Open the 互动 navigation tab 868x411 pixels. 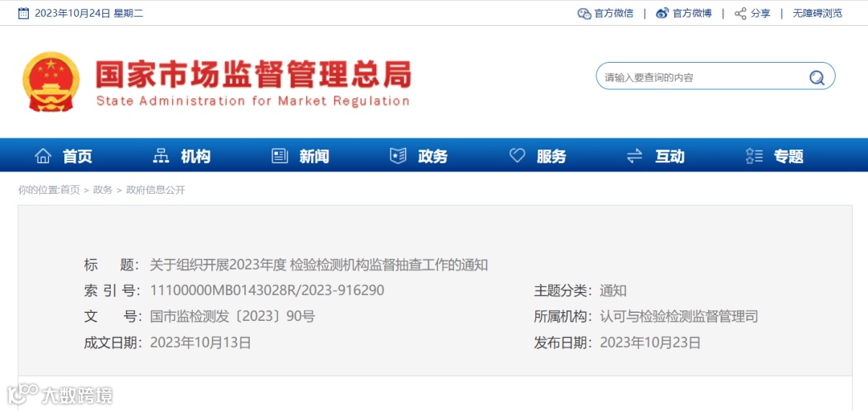coord(669,157)
